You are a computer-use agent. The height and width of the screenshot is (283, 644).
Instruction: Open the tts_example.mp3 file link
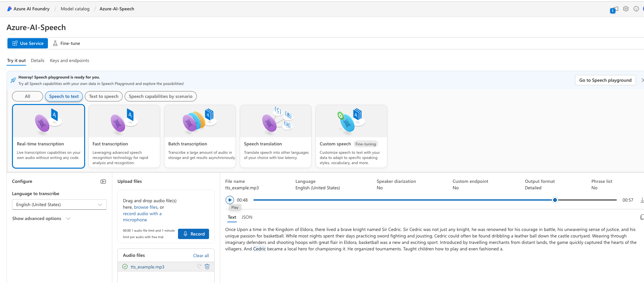148,267
